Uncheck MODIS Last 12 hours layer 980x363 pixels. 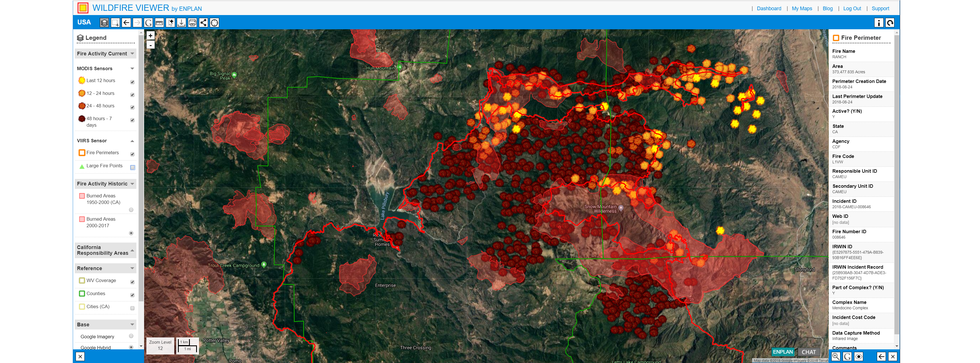pos(132,82)
